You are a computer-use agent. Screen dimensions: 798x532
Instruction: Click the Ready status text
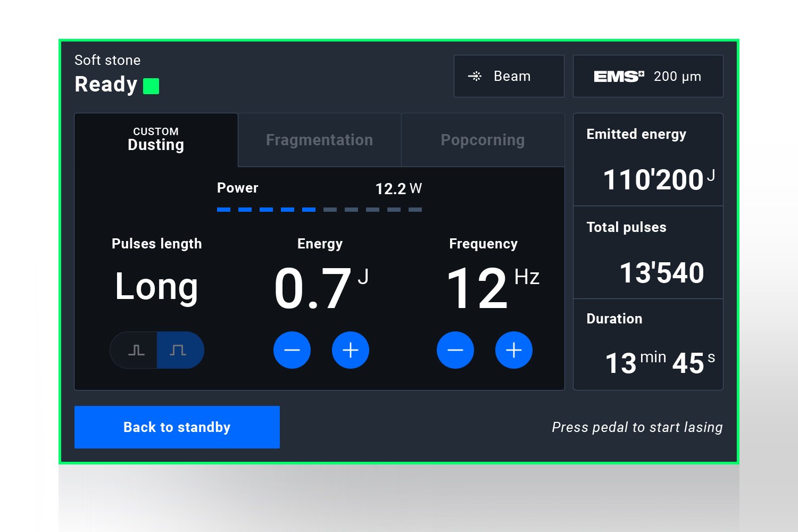pos(106,85)
